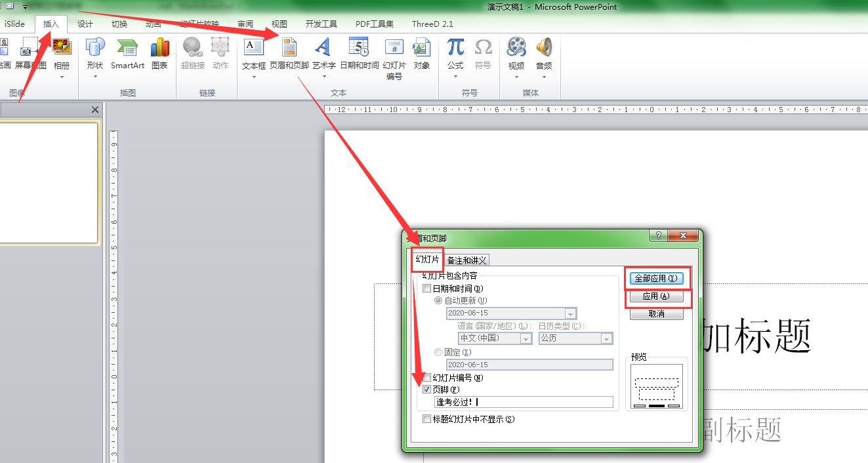Click Apply to All (全部应用)
The height and width of the screenshot is (463, 868).
pyautogui.click(x=657, y=278)
